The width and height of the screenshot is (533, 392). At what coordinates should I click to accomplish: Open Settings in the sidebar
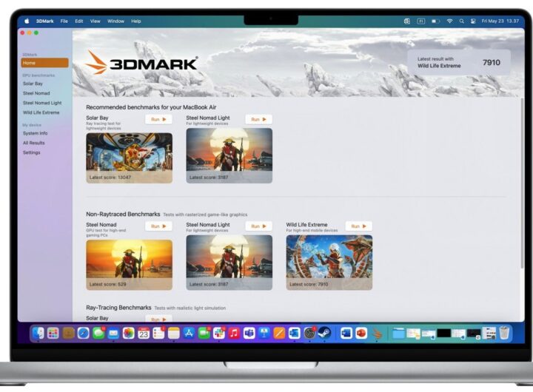tap(31, 152)
